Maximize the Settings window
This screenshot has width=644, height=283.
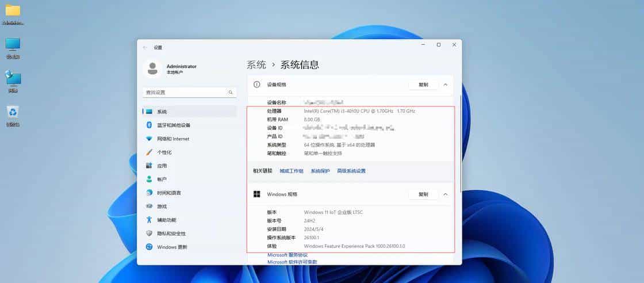tap(439, 45)
